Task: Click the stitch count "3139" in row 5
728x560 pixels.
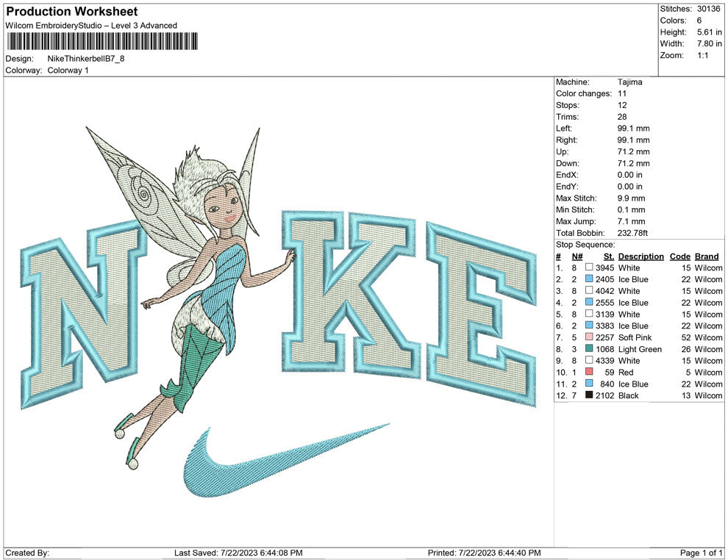Action: point(604,314)
